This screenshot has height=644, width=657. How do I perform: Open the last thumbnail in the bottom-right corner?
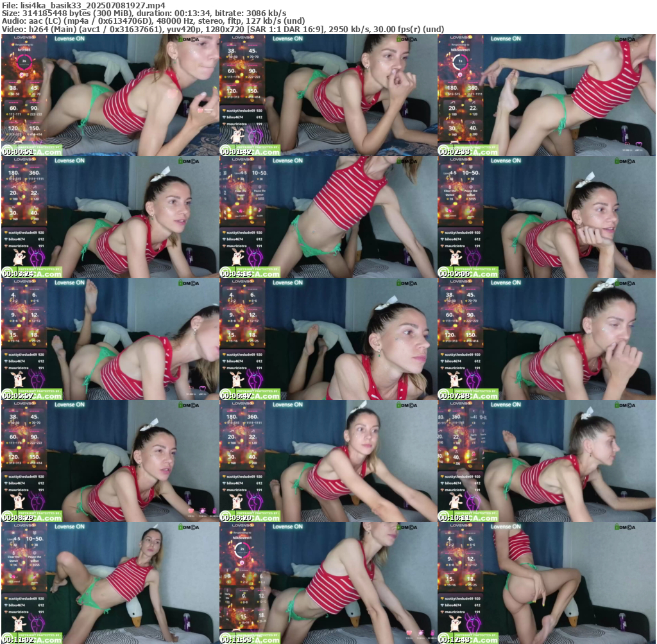pos(546,583)
